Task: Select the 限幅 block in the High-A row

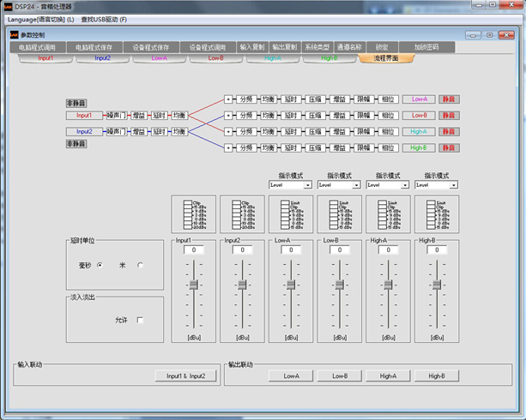Action: point(362,131)
